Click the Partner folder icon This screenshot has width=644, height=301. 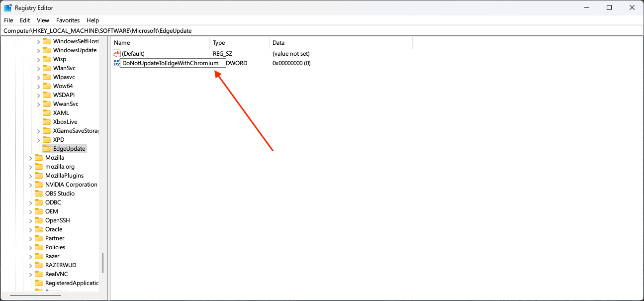click(x=39, y=238)
